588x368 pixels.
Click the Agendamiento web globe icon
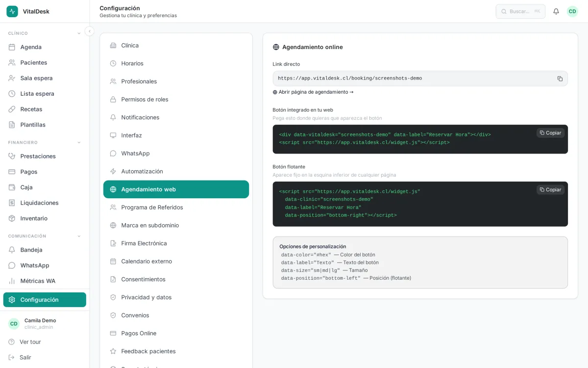click(113, 189)
